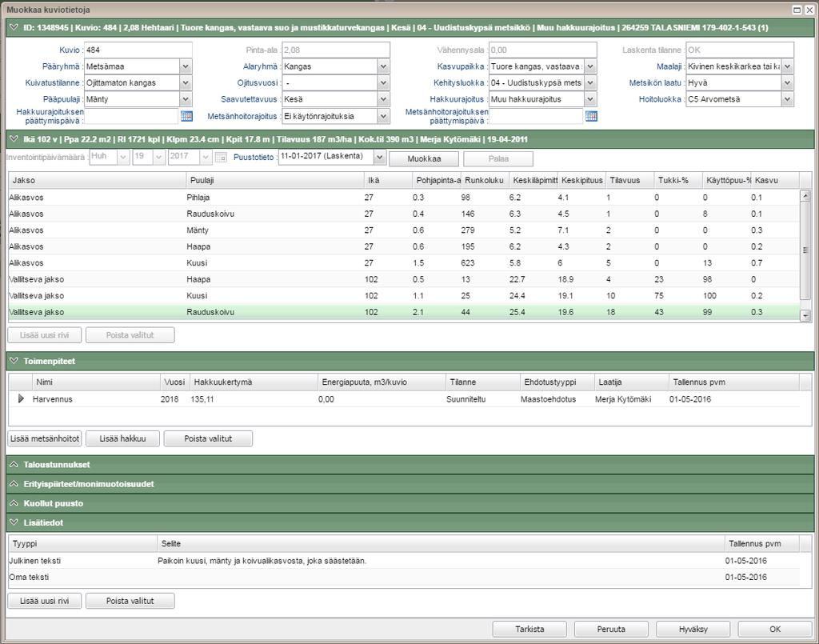
Task: Click the Lisää metsänhoitot button
Action: click(x=45, y=438)
